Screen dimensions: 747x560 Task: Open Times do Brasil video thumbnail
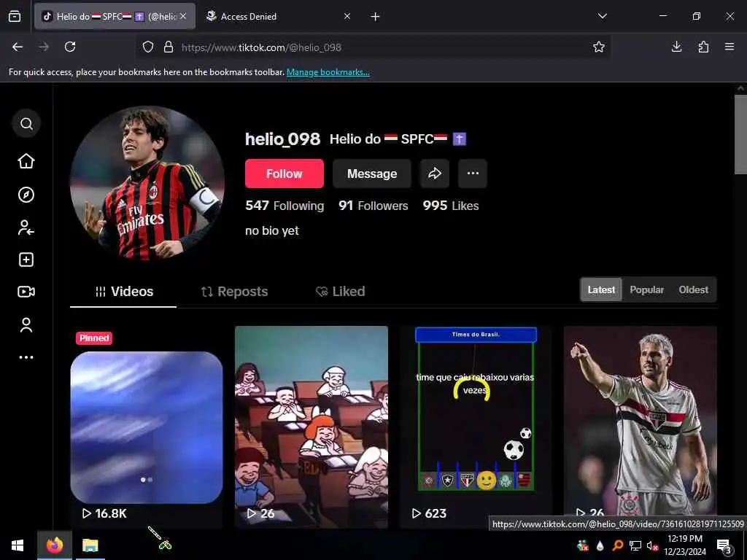click(476, 427)
